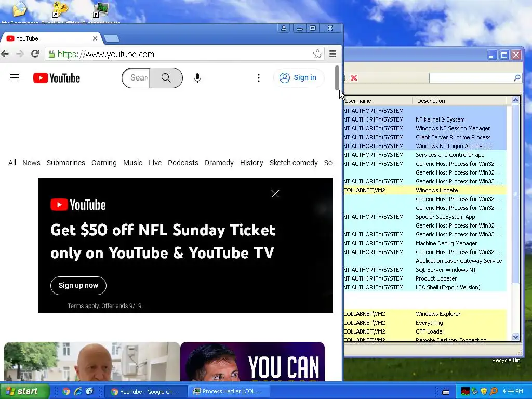Image resolution: width=532 pixels, height=399 pixels.
Task: Select the SQL Server Windows NT row
Action: 425,270
